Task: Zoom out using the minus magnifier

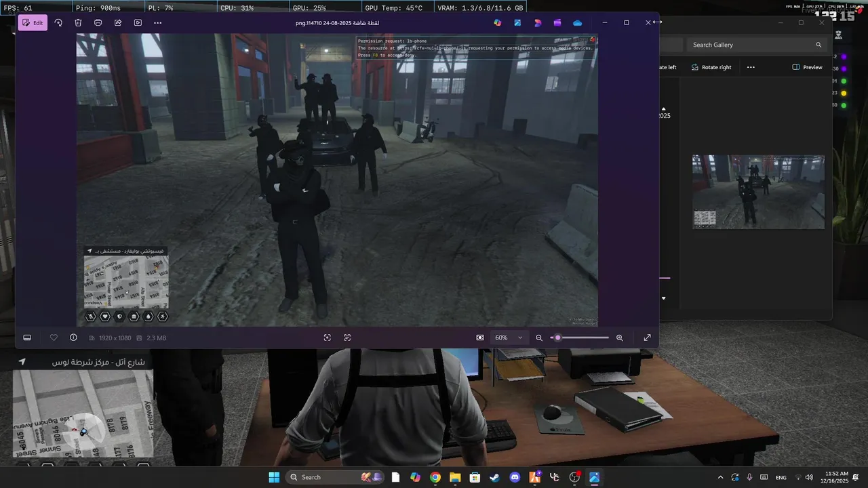Action: (x=539, y=338)
